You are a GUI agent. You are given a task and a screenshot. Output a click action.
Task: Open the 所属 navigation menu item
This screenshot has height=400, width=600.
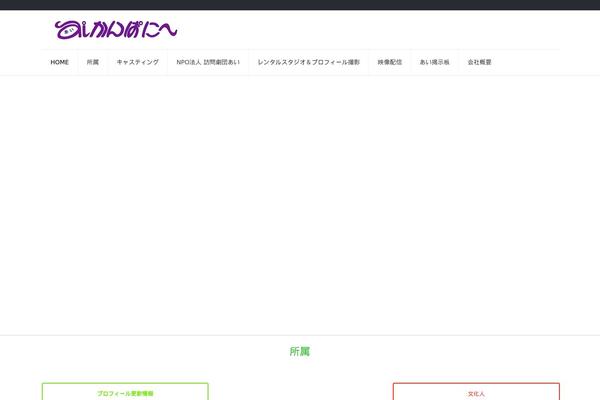tap(93, 62)
